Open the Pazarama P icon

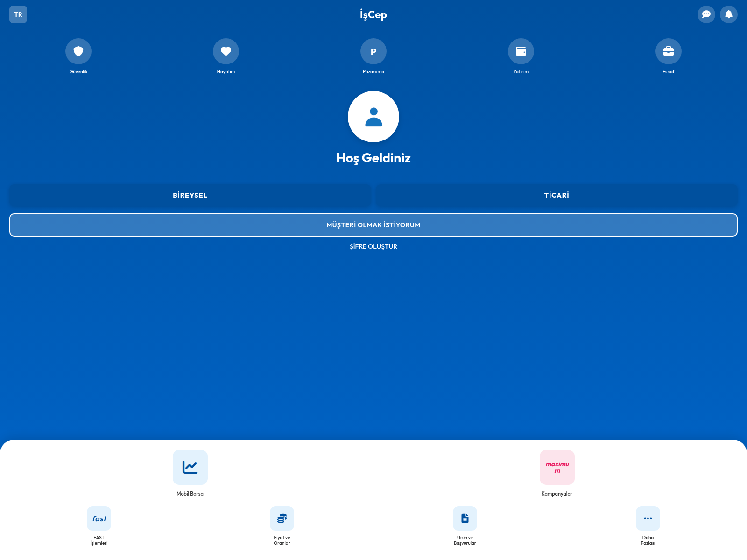[x=373, y=51]
